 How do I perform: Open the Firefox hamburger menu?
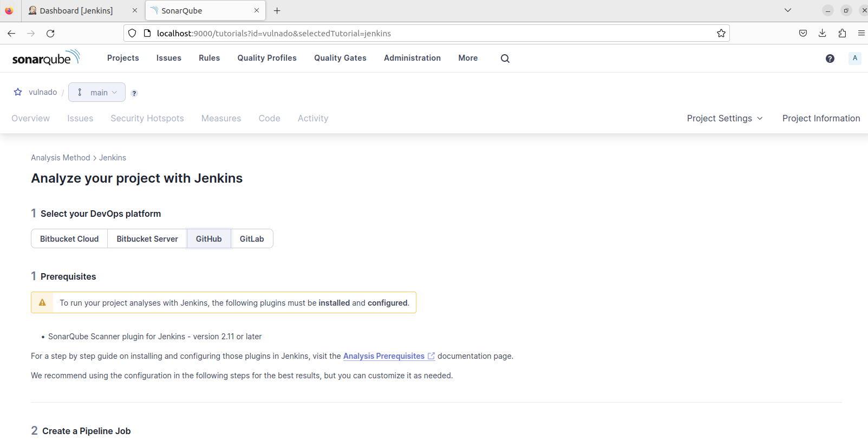tap(861, 34)
